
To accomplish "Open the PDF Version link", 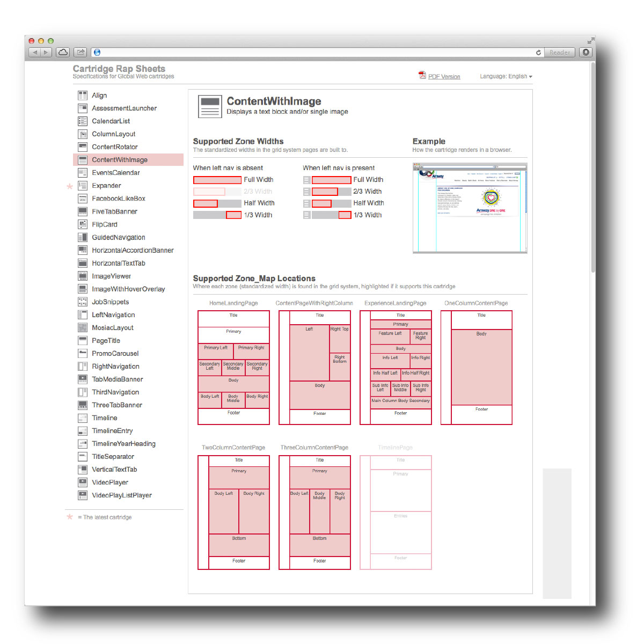I will (444, 77).
